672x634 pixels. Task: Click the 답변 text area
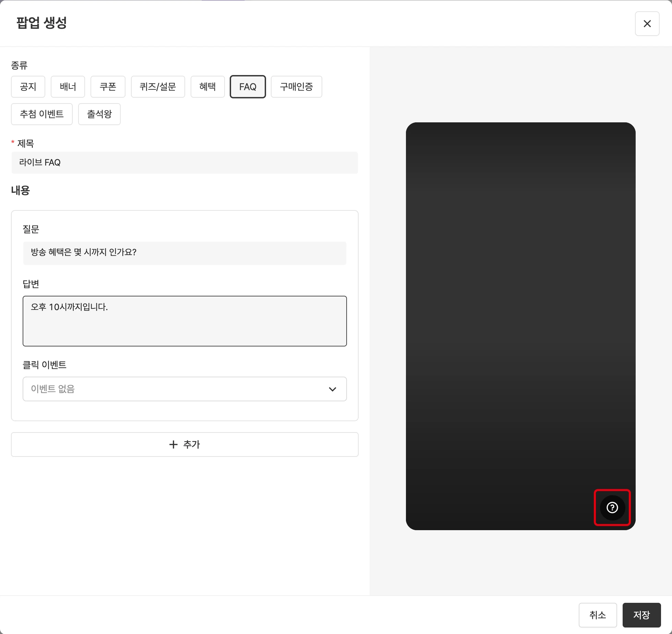185,321
